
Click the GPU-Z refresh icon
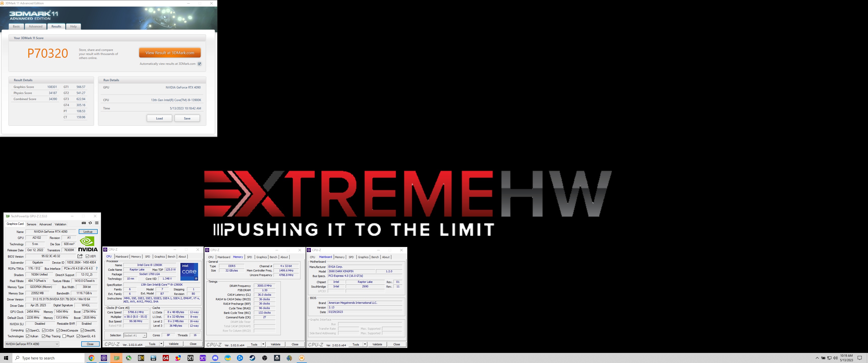[x=90, y=223]
